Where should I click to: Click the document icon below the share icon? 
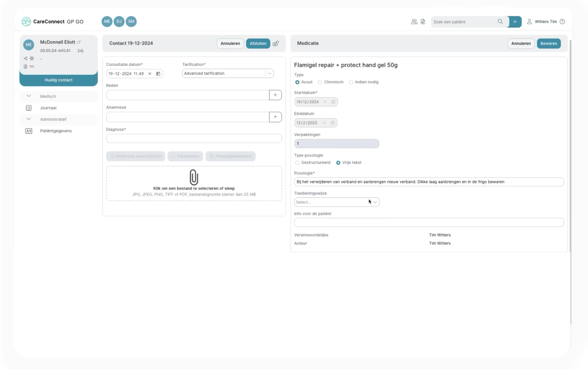(x=26, y=66)
